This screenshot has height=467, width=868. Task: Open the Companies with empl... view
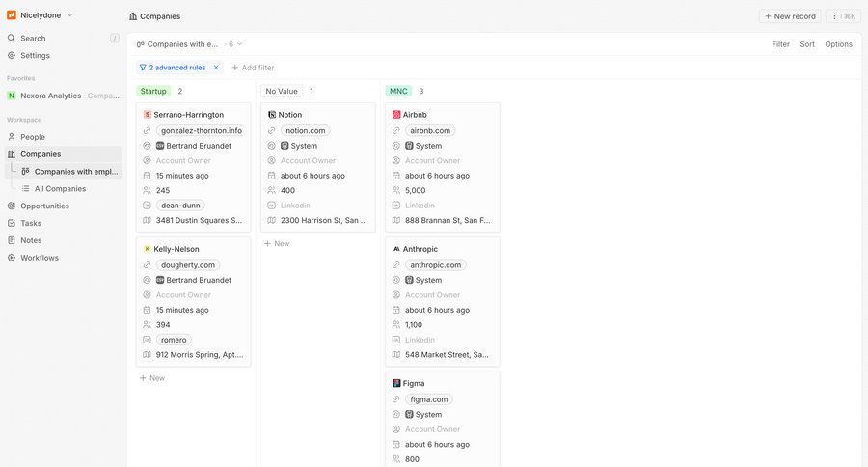pyautogui.click(x=69, y=171)
